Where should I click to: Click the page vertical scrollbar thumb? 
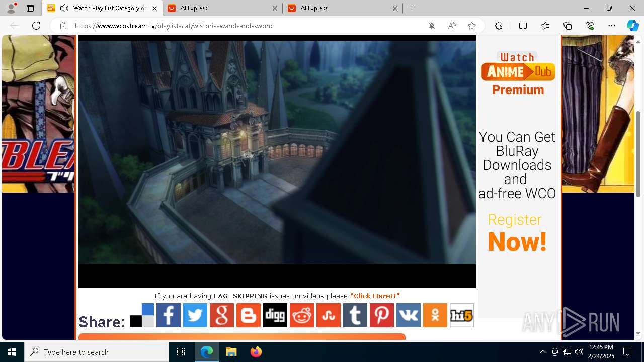(x=638, y=153)
